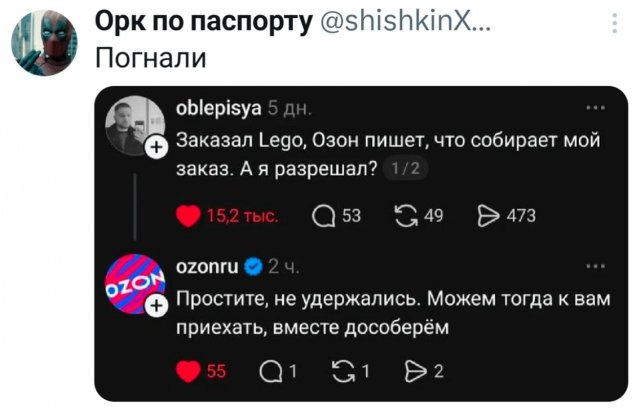View the Deadpool profile avatar
Screen dimensions: 640x408
coord(44,43)
